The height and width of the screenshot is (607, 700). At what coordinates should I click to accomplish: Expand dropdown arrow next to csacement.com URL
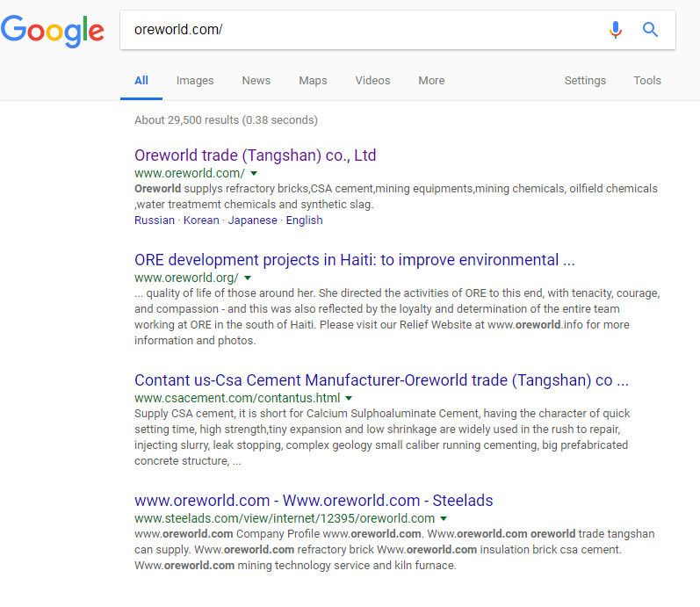tap(349, 398)
